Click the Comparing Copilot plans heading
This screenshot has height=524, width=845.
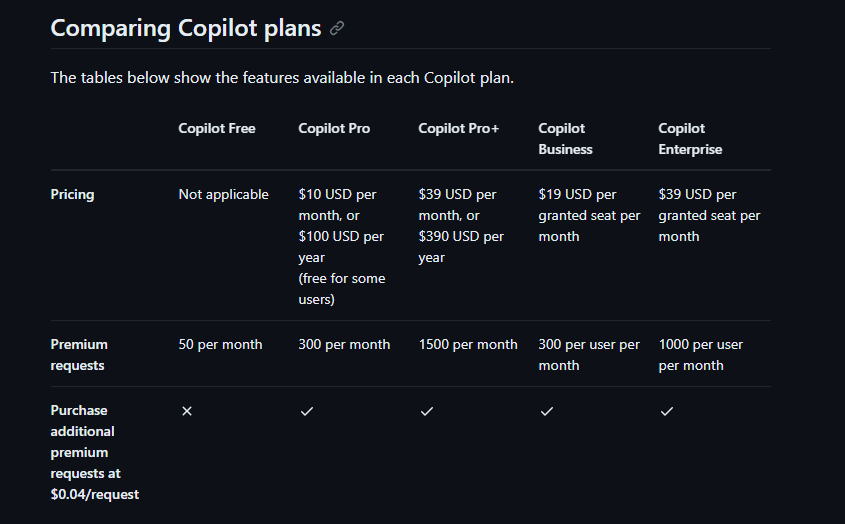click(186, 28)
